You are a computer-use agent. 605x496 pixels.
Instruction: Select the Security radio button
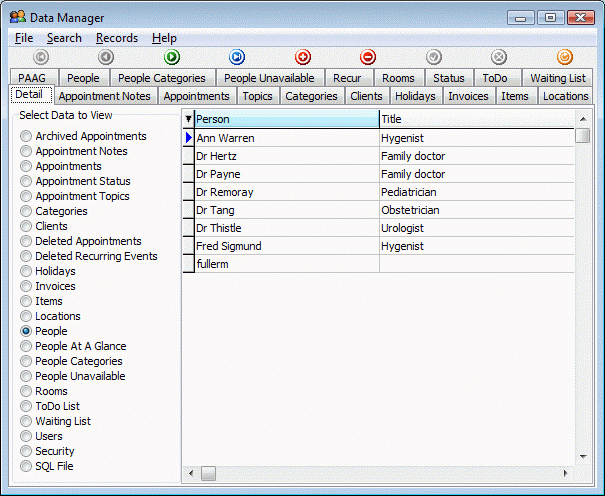[x=26, y=451]
